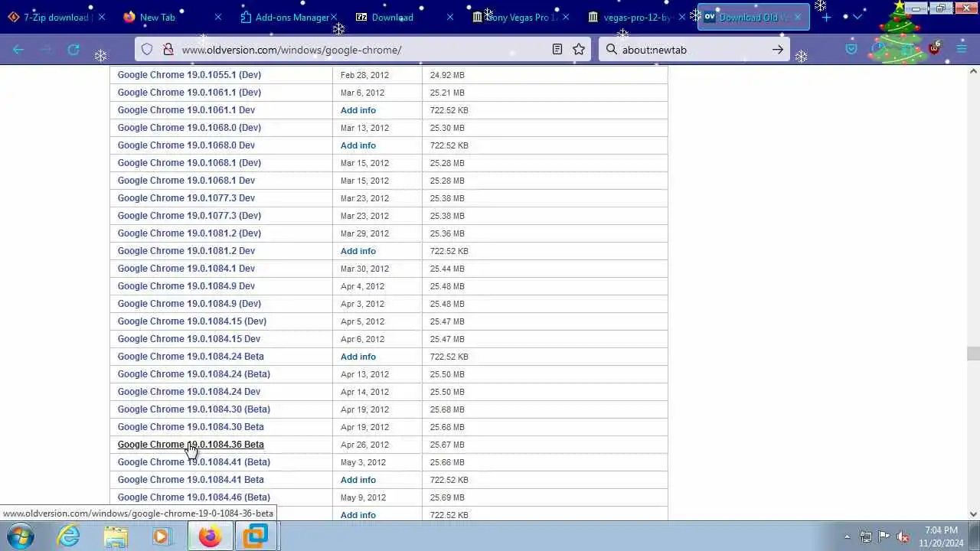This screenshot has height=551, width=980.
Task: Click Add info for Chrome 19.0.1084.41 Beta
Action: 358,480
